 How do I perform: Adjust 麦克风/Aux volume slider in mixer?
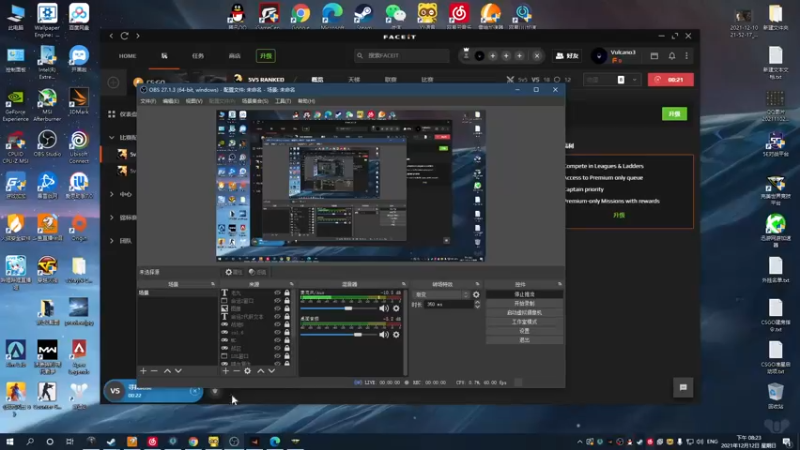click(x=338, y=308)
